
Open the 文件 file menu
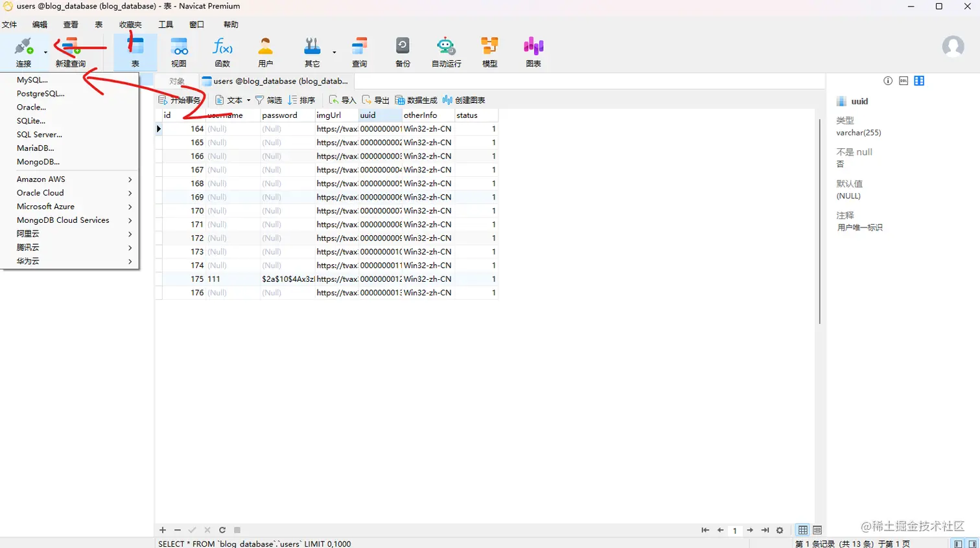(x=10, y=25)
